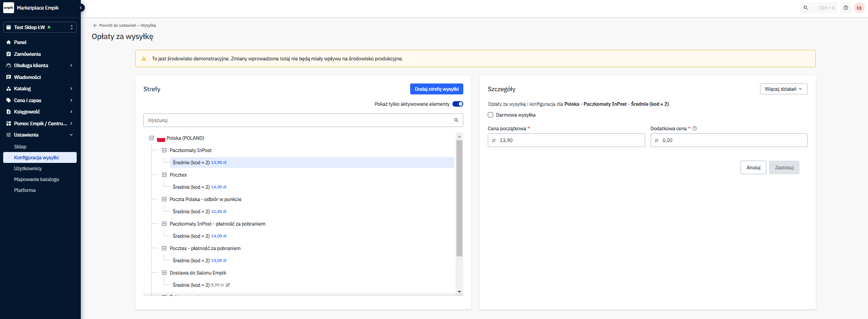Click the Empik logo icon
Screen dimensions: 868x319
9,8
